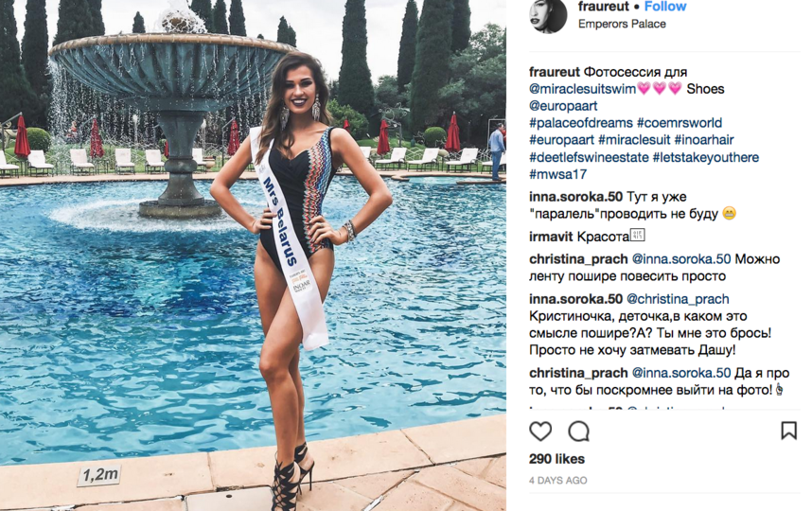
Task: Open the #inoarhair hashtag
Action: [704, 140]
